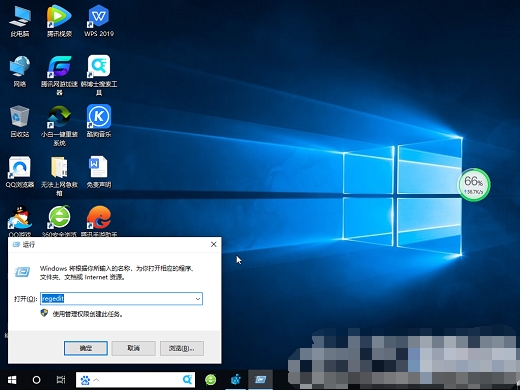Image resolution: width=521 pixels, height=390 pixels.
Task: Click the taskbar search magnifier button
Action: point(187,380)
